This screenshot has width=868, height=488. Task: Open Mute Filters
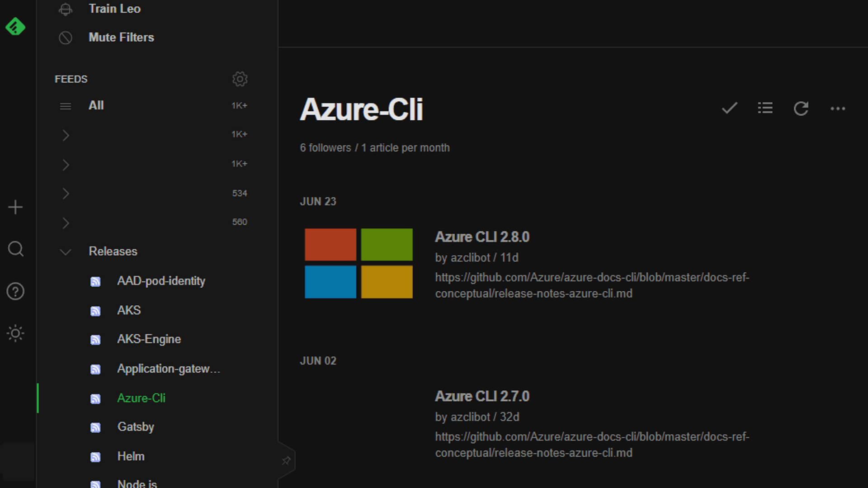pyautogui.click(x=121, y=38)
